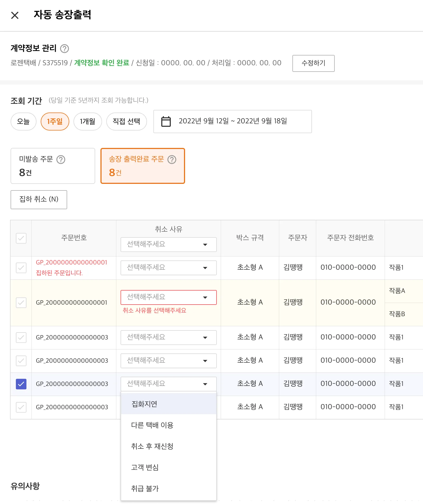This screenshot has height=504, width=423.
Task: Show help for 미발송 주문
Action: pyautogui.click(x=61, y=160)
